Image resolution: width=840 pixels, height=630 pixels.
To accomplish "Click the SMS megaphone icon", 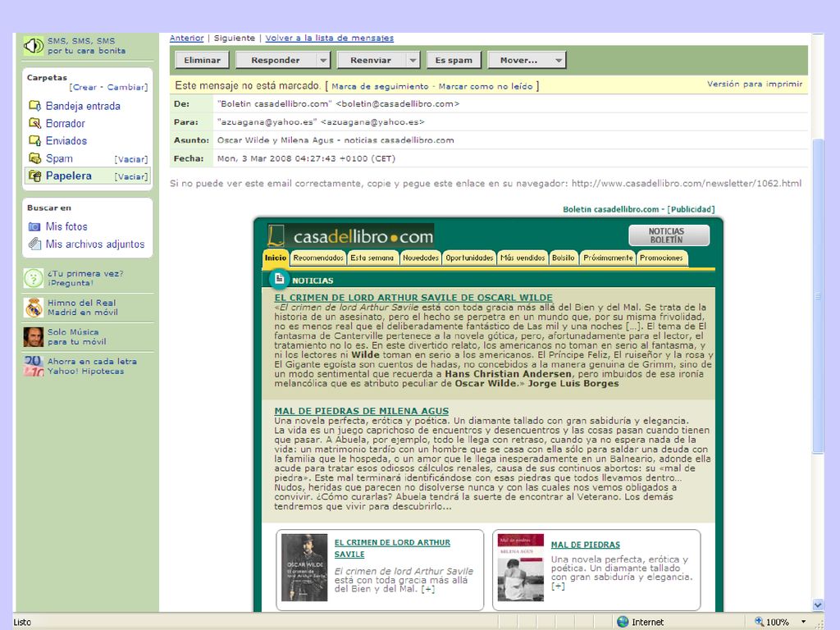I will [33, 46].
